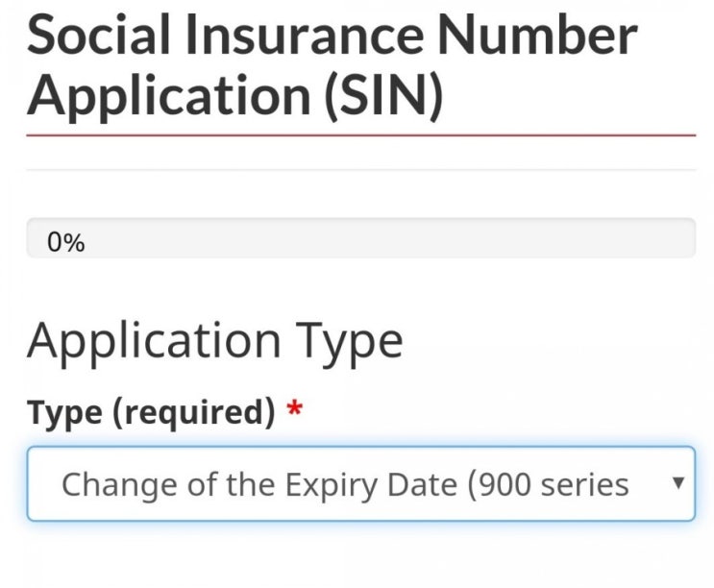Click the "Application Type" section heading
Viewport: 714px width, 588px height.
[x=214, y=341]
